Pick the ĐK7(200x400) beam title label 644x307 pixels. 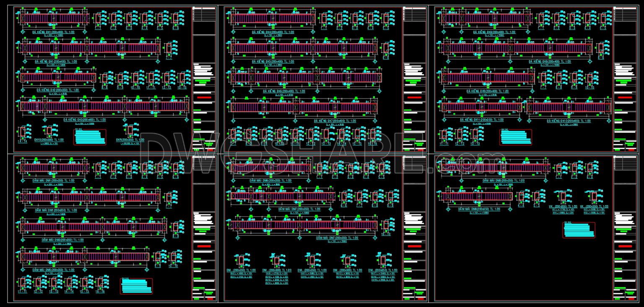[335, 121]
